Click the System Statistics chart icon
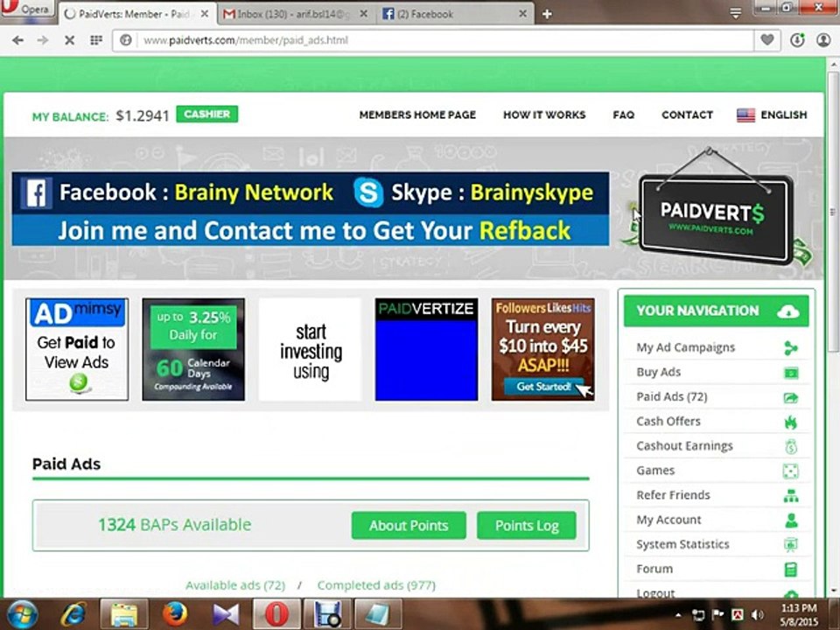 click(791, 545)
